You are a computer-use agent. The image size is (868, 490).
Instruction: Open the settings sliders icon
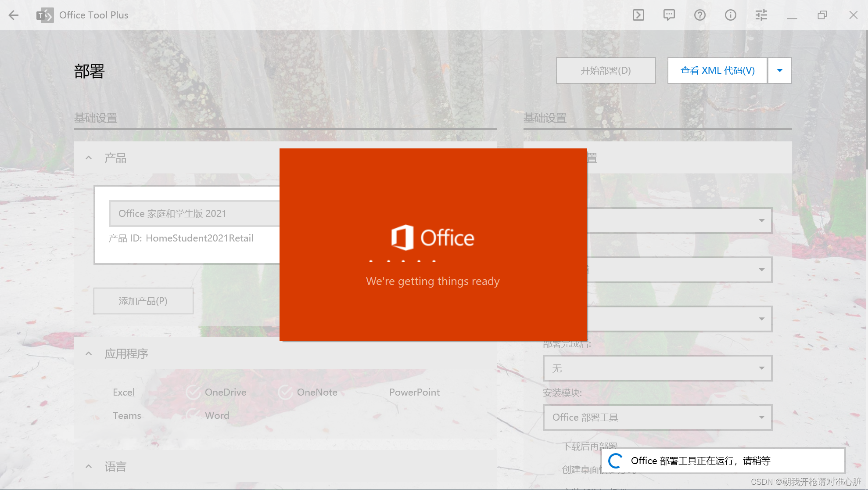[761, 15]
